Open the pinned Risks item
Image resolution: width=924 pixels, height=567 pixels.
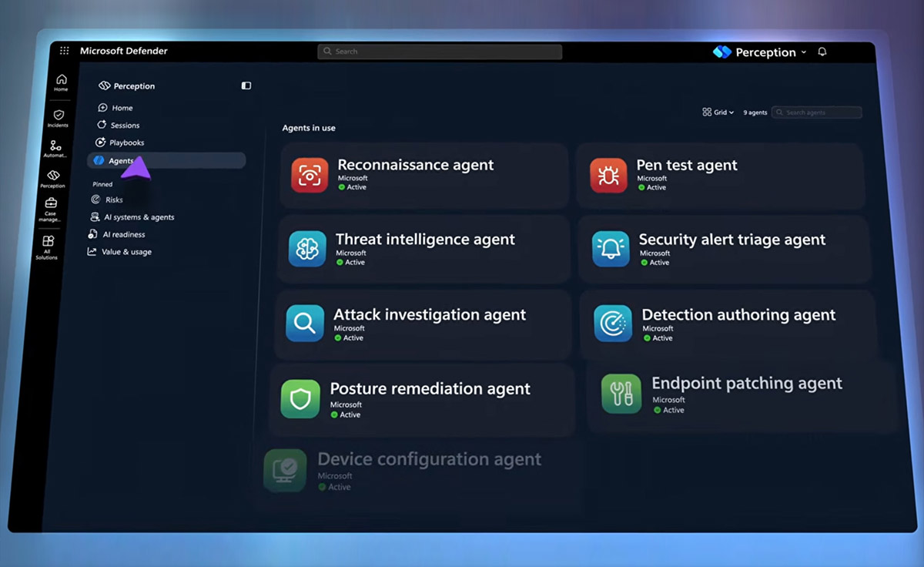tap(107, 200)
